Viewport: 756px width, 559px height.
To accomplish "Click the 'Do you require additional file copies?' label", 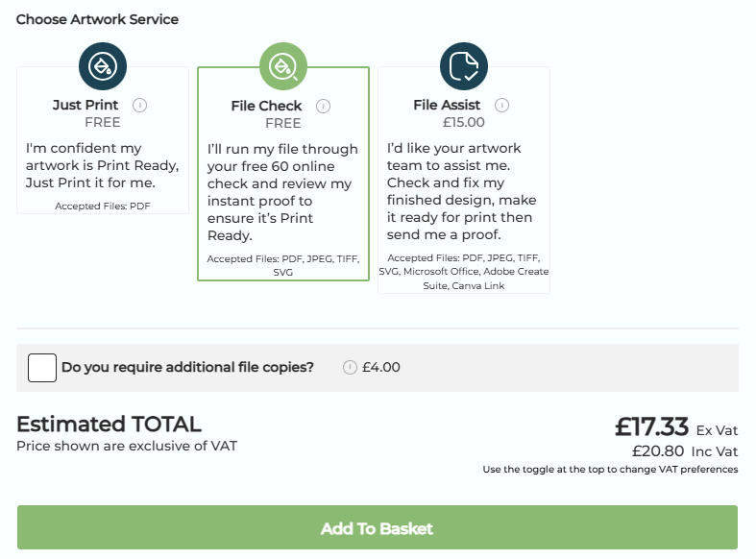I will pyautogui.click(x=187, y=367).
